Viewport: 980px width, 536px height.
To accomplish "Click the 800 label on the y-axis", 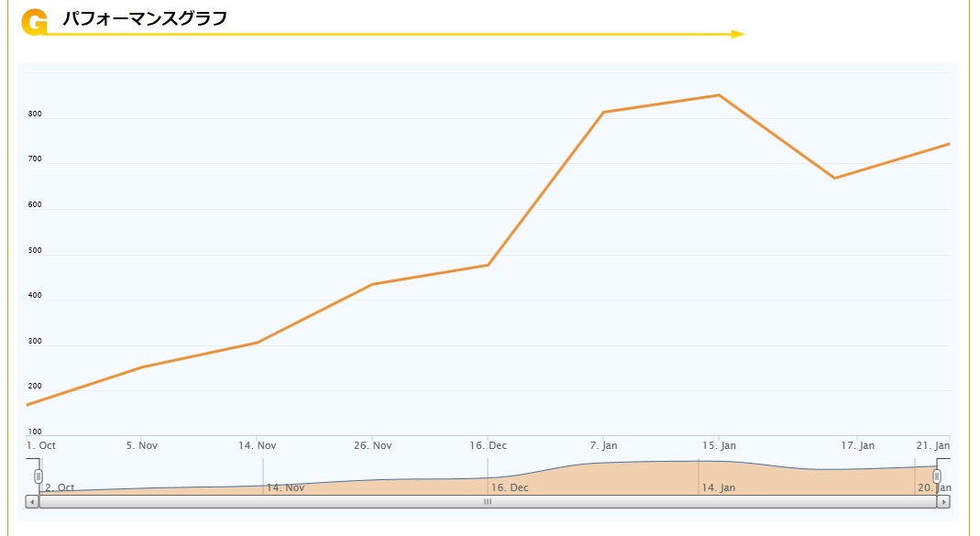I will click(x=35, y=115).
